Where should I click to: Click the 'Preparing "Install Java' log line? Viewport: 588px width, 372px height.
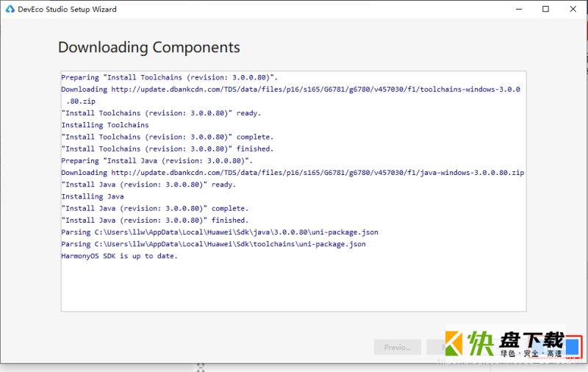click(157, 160)
